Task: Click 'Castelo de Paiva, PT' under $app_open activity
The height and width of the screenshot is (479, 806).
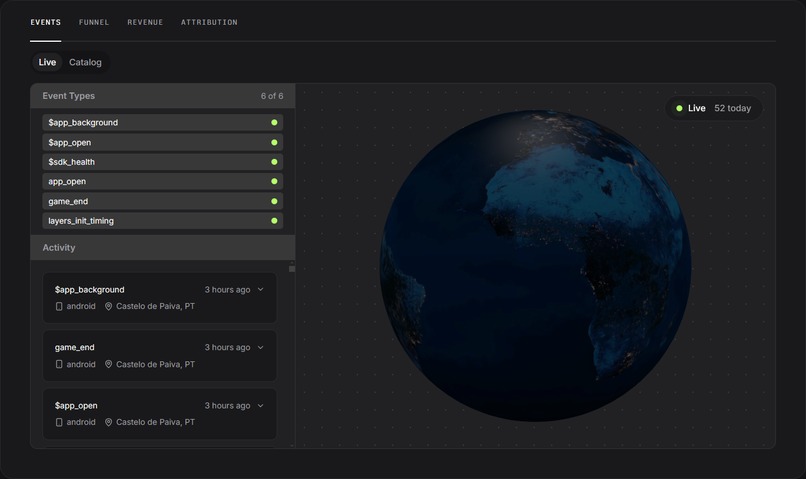Action: 155,422
